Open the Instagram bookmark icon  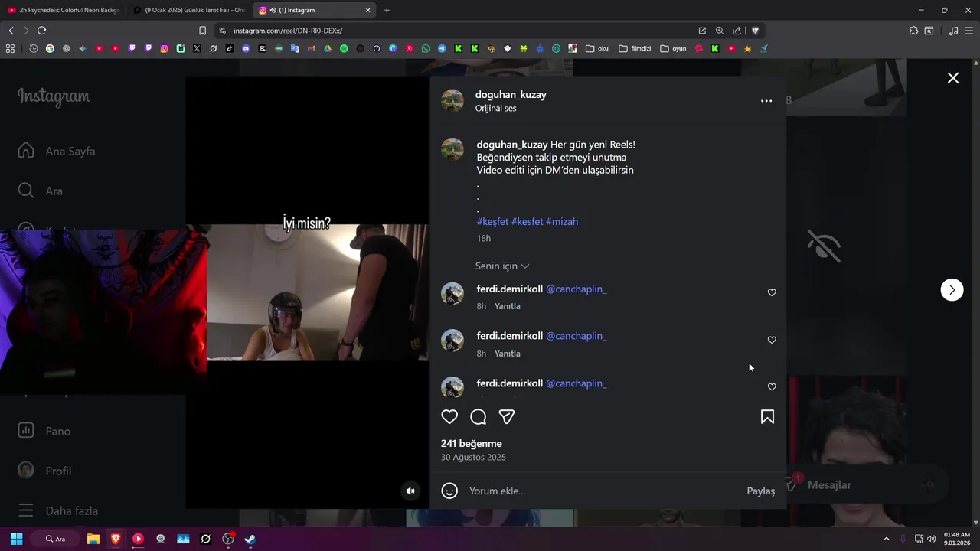click(x=164, y=48)
